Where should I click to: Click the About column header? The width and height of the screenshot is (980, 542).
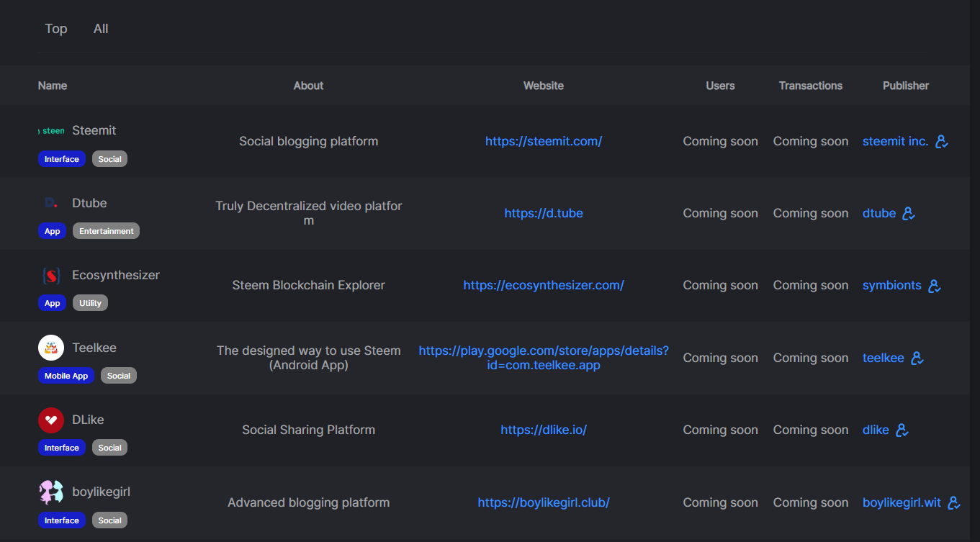pyautogui.click(x=308, y=86)
